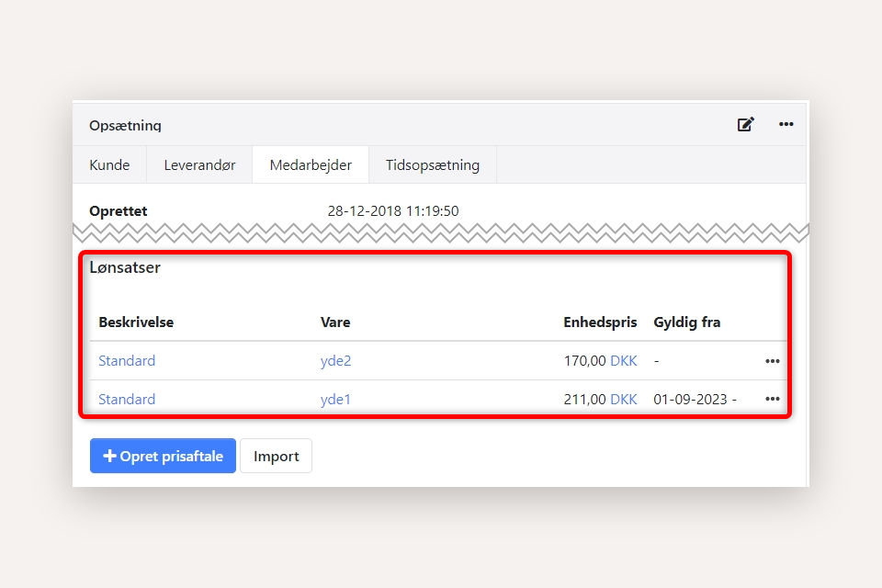Image resolution: width=882 pixels, height=588 pixels.
Task: Click the edit pencil icon in Opsætning header
Action: click(x=745, y=124)
